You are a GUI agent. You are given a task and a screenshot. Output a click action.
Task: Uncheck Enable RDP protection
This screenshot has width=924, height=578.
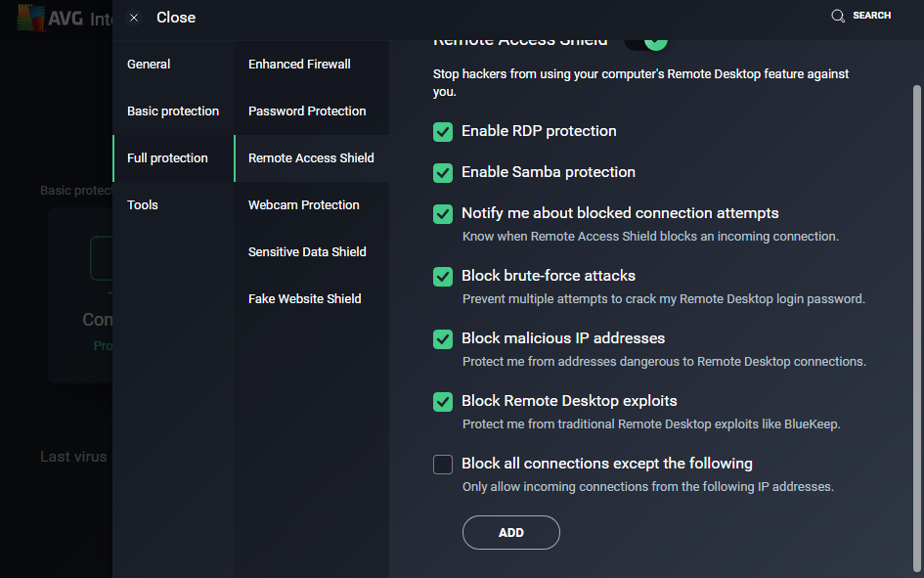click(x=443, y=131)
